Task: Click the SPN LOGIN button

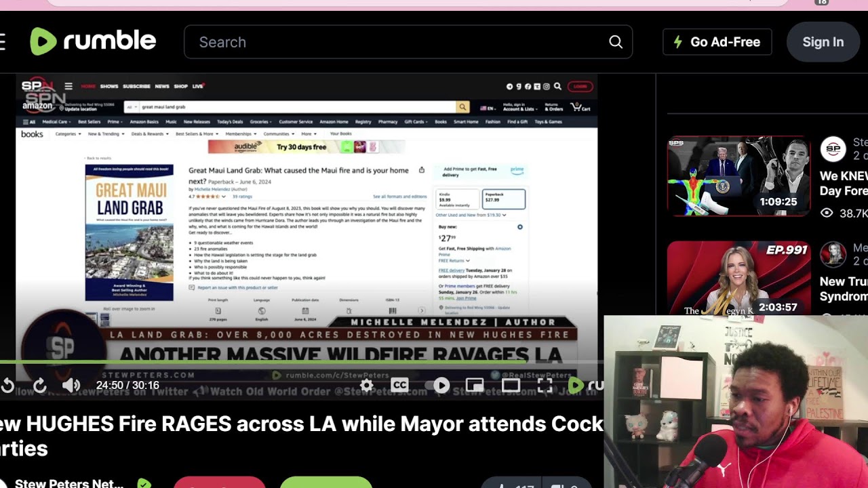Action: tap(580, 87)
